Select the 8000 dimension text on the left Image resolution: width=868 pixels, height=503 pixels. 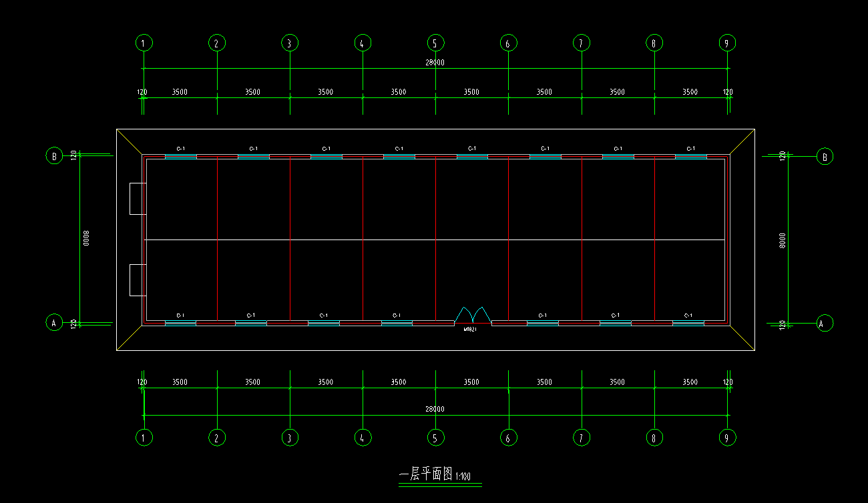(85, 238)
